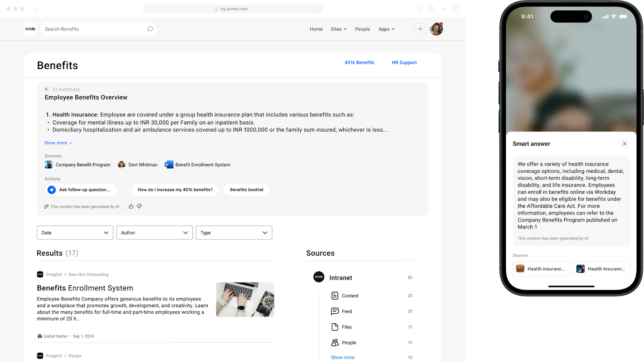Viewport: 644px width, 362px height.
Task: Expand the AI summary with Show more
Action: [58, 143]
